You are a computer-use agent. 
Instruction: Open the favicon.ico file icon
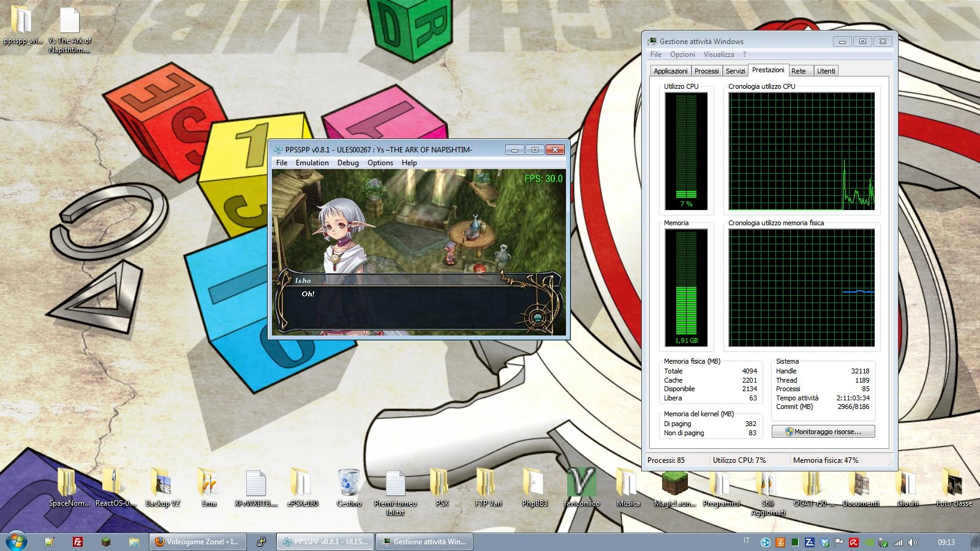tap(581, 488)
